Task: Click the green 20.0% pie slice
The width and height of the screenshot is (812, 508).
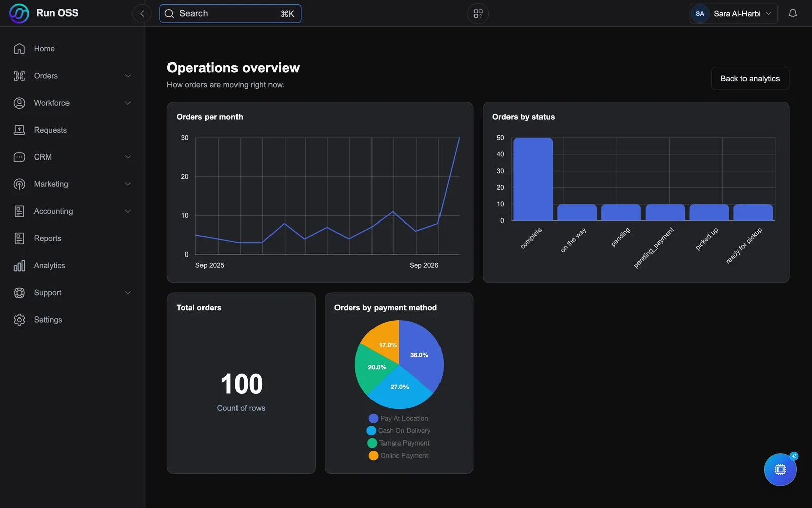Action: point(373,369)
